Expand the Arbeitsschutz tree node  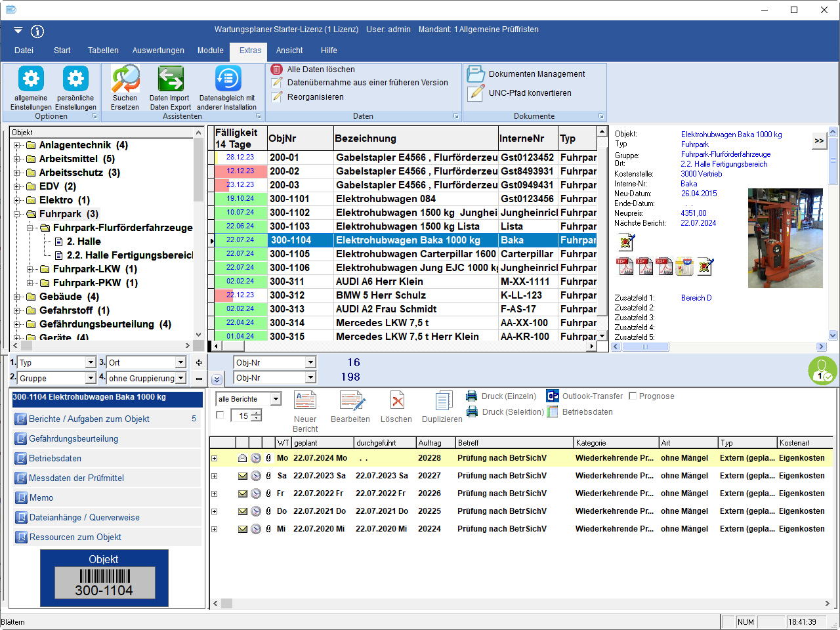tap(18, 173)
